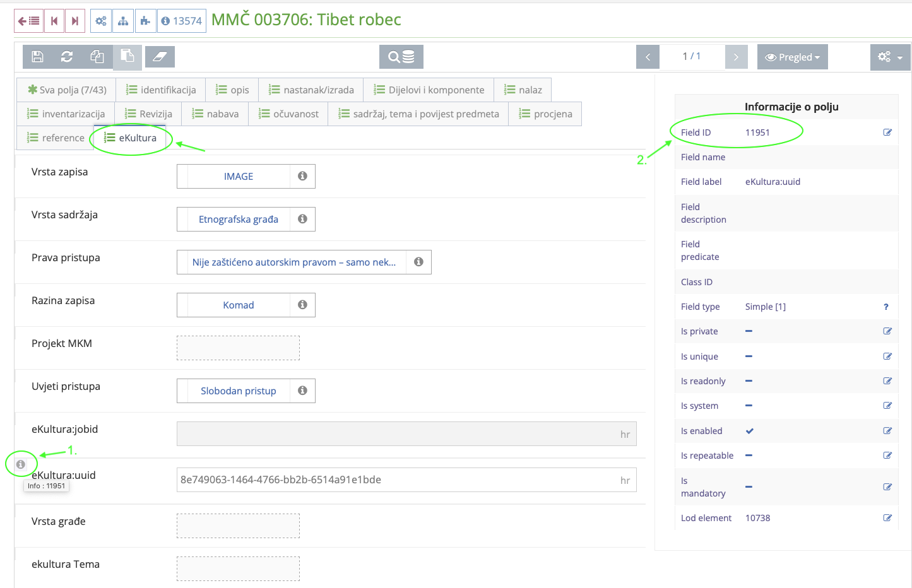Edit the Is mandatory setting

pos(888,486)
